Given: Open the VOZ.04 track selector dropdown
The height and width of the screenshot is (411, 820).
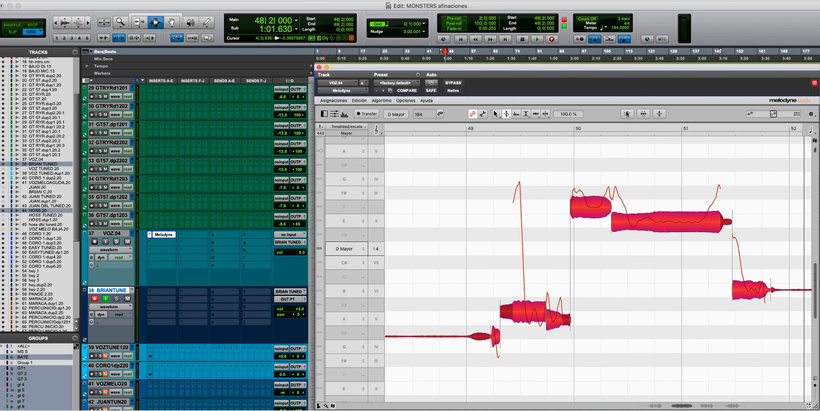Looking at the screenshot, I should click(337, 83).
